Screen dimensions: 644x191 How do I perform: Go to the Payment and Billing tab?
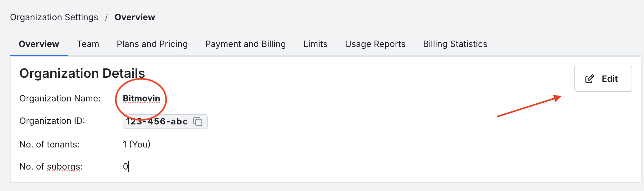[x=246, y=44]
